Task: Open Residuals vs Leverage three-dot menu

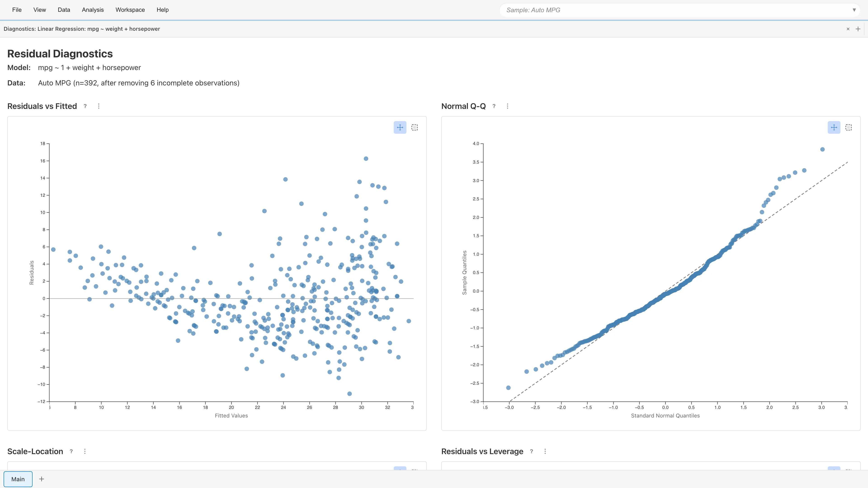Action: pos(545,451)
